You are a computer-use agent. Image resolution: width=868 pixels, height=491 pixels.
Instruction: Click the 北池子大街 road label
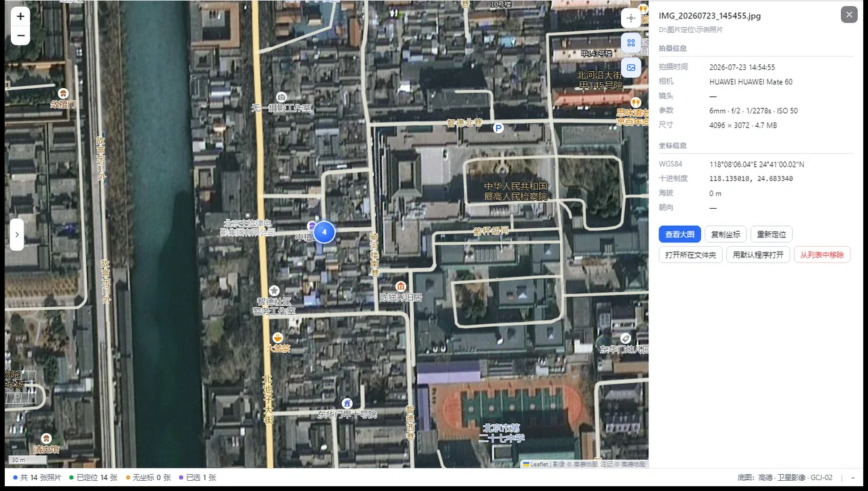(x=268, y=400)
